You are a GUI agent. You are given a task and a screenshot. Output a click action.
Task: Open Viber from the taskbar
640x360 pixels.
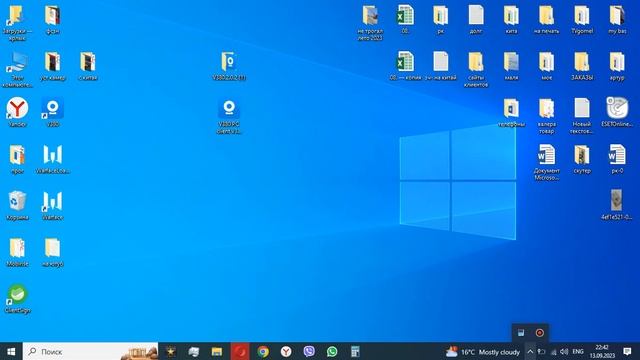pyautogui.click(x=309, y=351)
